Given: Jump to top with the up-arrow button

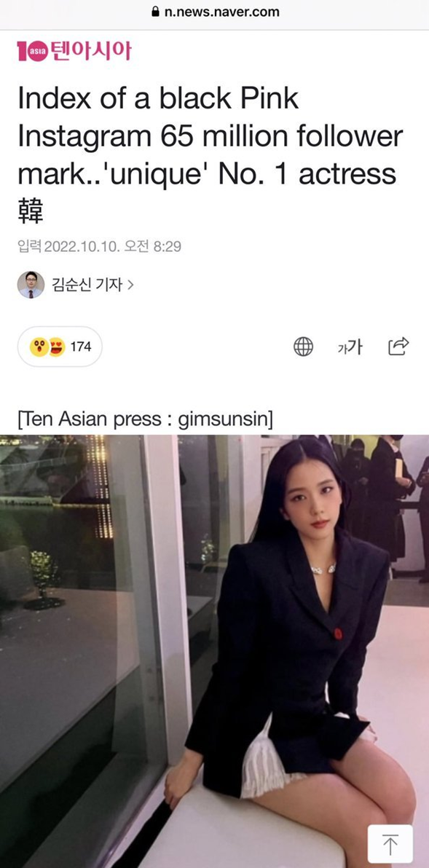Looking at the screenshot, I should (x=390, y=846).
